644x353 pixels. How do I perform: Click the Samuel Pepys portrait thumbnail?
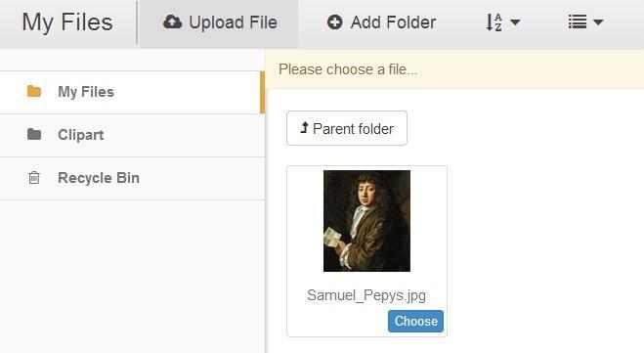(x=366, y=221)
